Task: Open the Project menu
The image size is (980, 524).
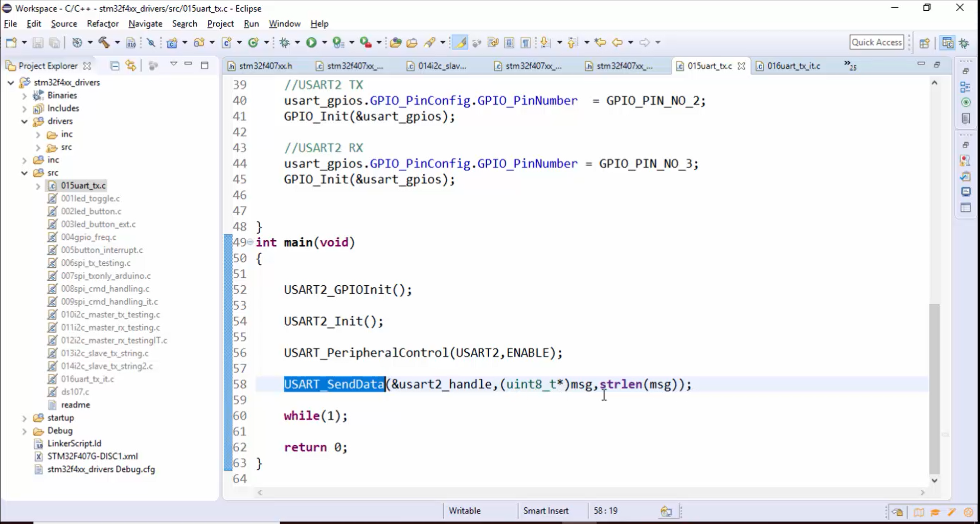Action: pyautogui.click(x=220, y=24)
